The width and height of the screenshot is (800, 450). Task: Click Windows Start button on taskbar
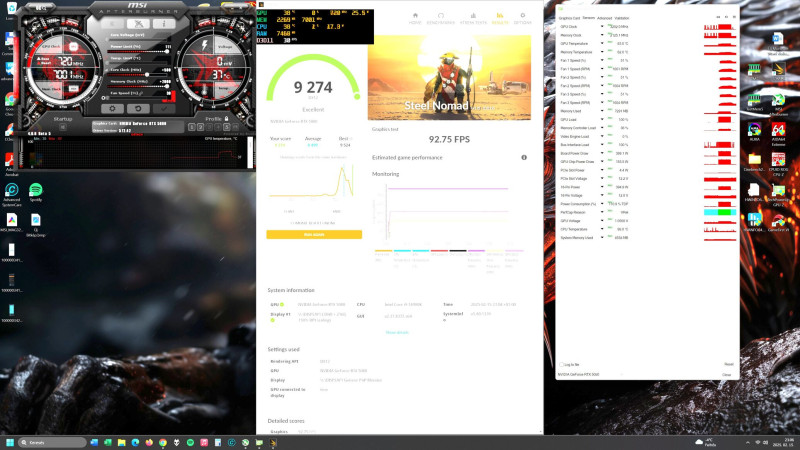click(x=10, y=442)
